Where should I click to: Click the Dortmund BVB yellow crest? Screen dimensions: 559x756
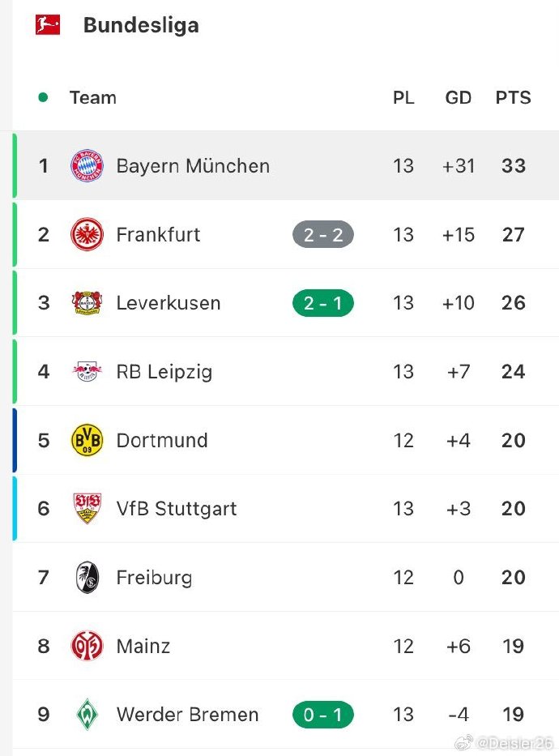[87, 440]
